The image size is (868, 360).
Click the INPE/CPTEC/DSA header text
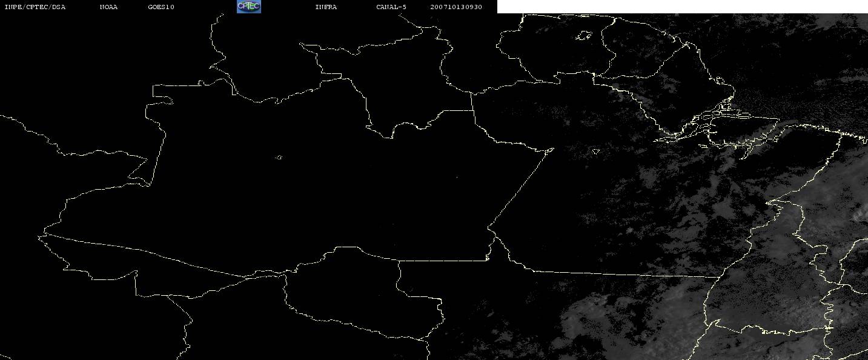tap(35, 7)
